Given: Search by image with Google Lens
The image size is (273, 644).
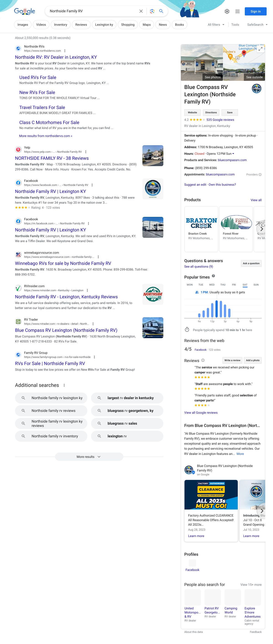Looking at the screenshot, I should [152, 11].
